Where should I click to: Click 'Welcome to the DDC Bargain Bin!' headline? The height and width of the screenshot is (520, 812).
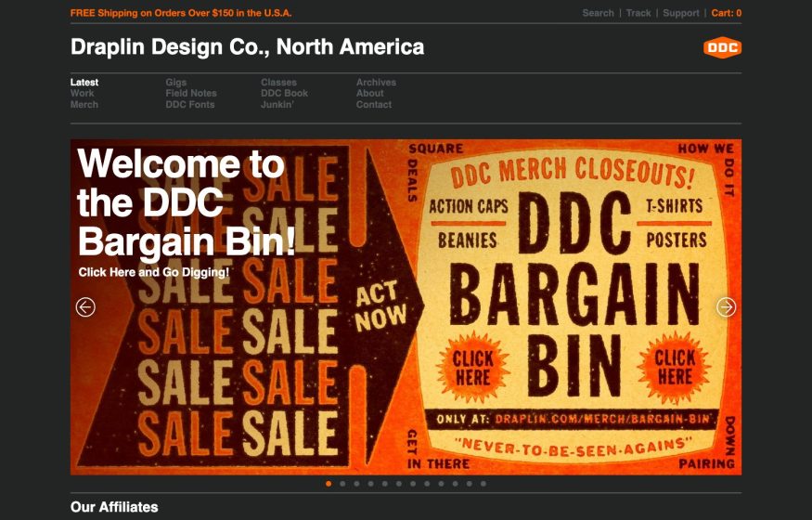tap(187, 202)
